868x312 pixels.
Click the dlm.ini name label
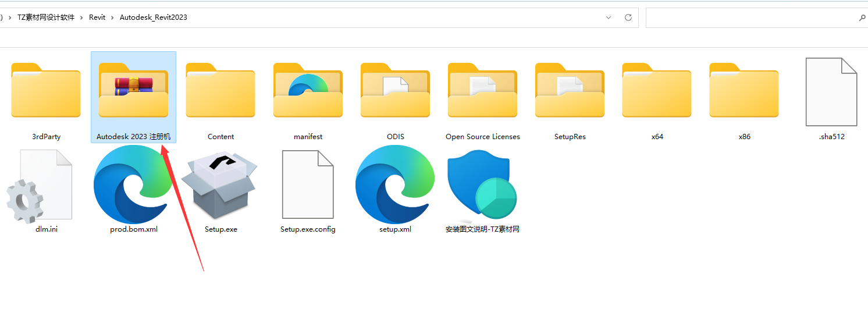coord(47,229)
